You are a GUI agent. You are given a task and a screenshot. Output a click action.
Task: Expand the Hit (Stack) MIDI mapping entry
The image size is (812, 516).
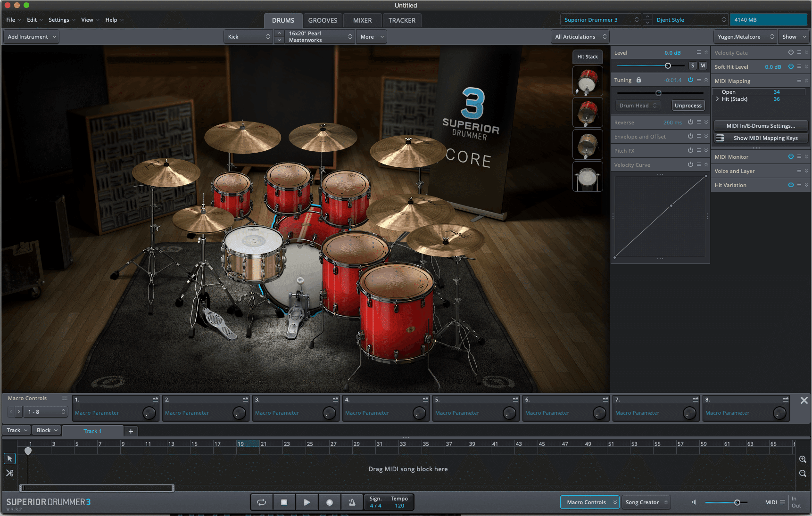click(x=717, y=99)
